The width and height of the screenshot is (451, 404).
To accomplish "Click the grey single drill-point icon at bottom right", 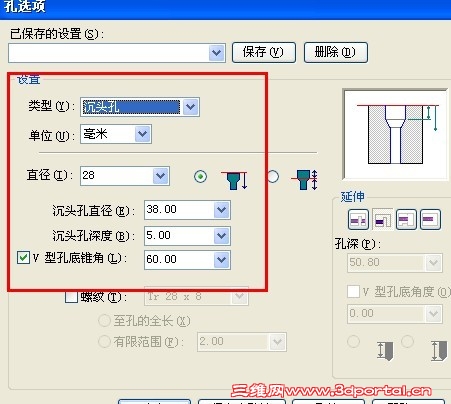I will click(385, 351).
